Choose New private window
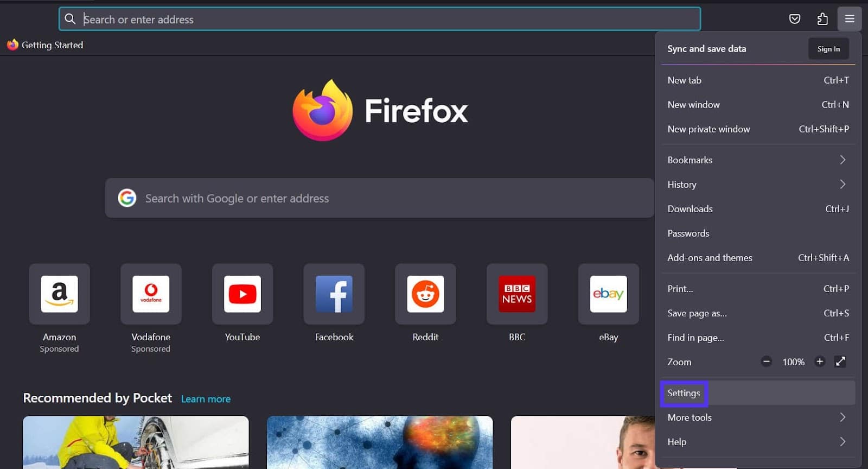868x469 pixels. click(x=758, y=129)
